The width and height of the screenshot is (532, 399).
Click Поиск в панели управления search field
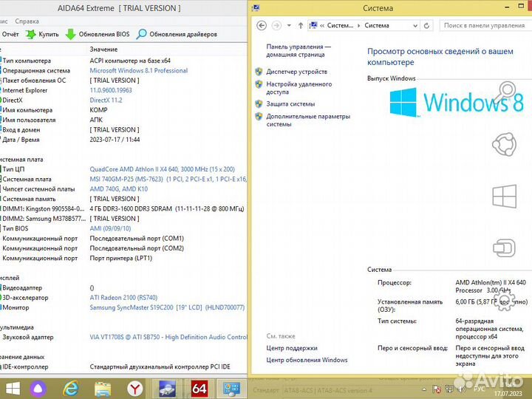click(485, 25)
